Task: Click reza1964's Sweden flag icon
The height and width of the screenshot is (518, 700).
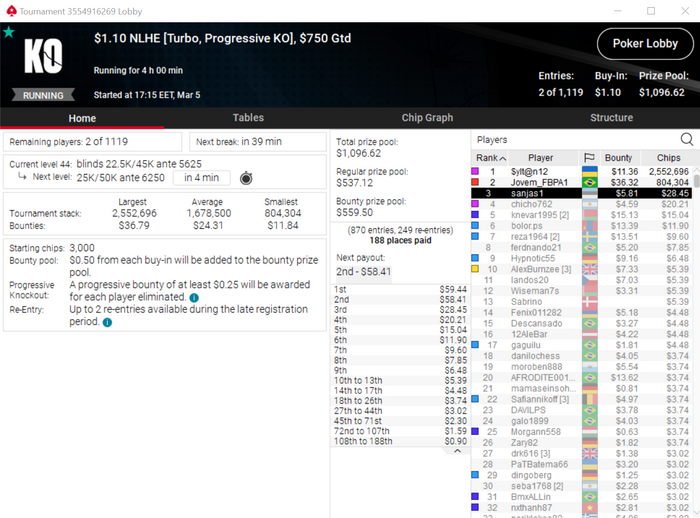Action: coord(590,237)
